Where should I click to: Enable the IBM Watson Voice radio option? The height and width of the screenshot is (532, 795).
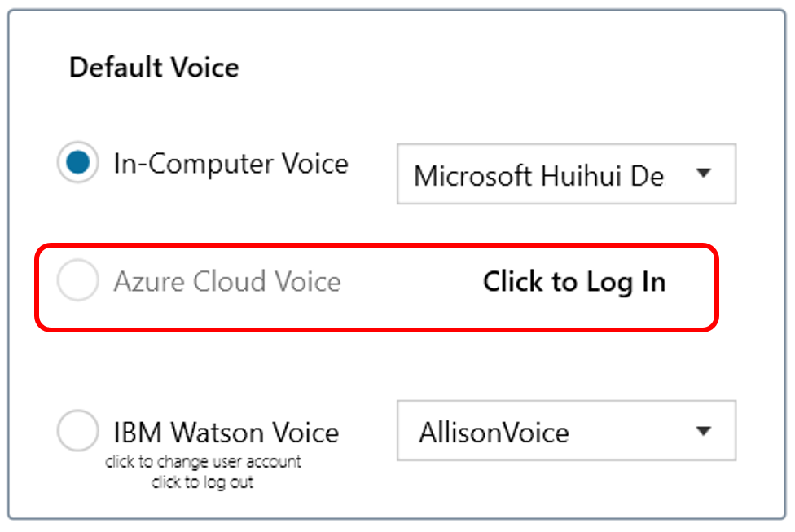click(x=78, y=432)
